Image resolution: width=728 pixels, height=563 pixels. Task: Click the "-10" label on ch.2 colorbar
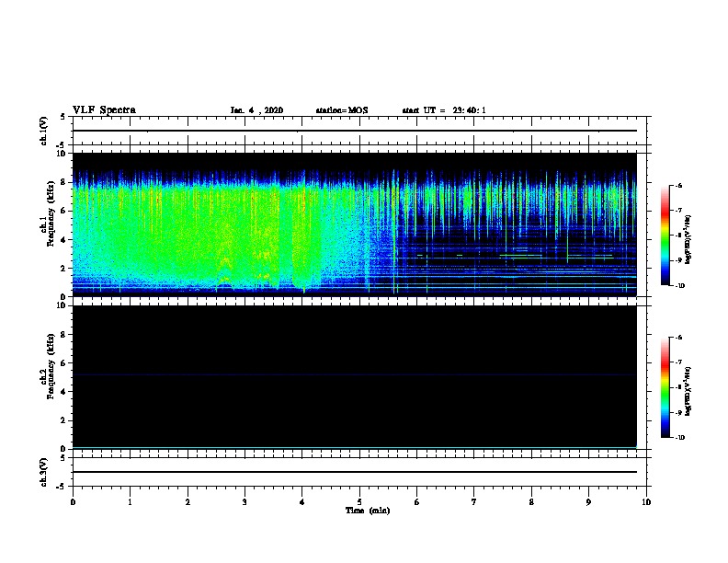click(x=679, y=438)
